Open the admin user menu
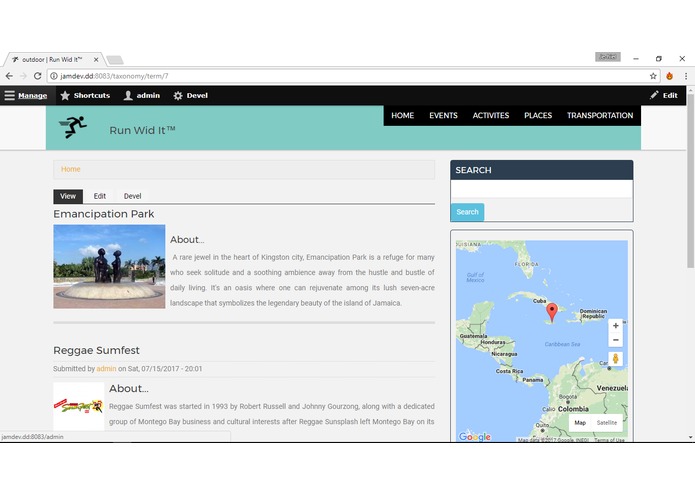This screenshot has height=494, width=695. [x=142, y=96]
